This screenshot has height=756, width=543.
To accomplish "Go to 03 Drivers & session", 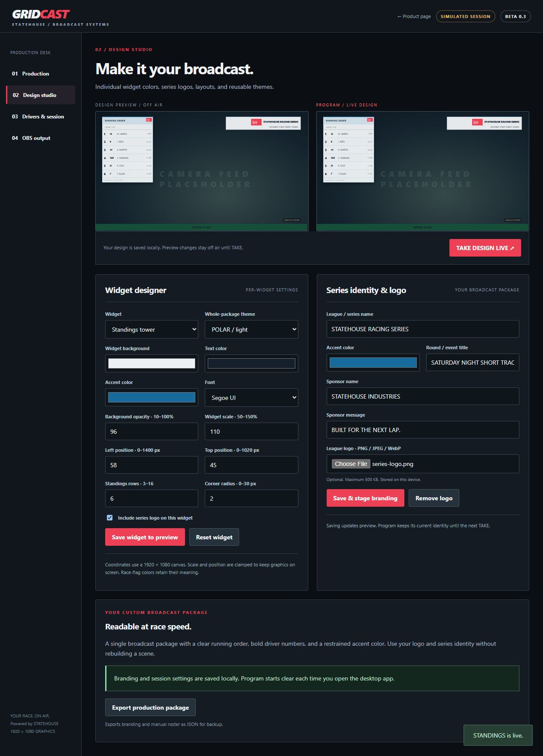I will (x=40, y=117).
